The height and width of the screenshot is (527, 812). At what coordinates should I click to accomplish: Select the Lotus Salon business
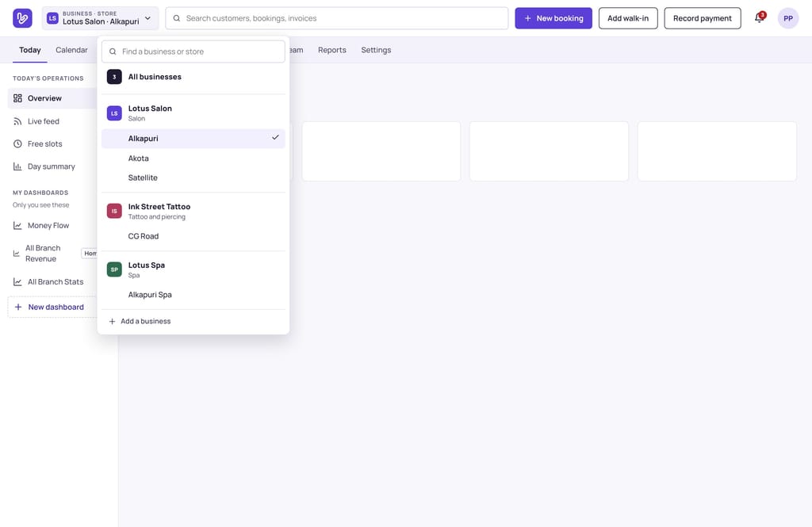click(x=193, y=113)
